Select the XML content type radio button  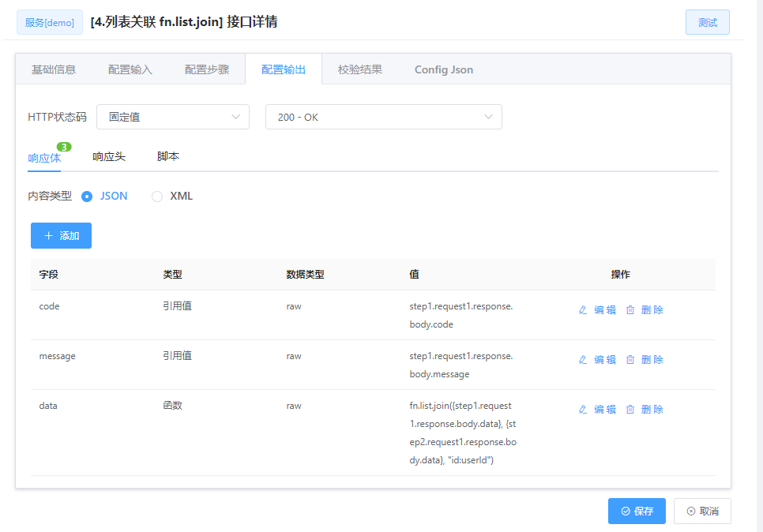tap(156, 196)
